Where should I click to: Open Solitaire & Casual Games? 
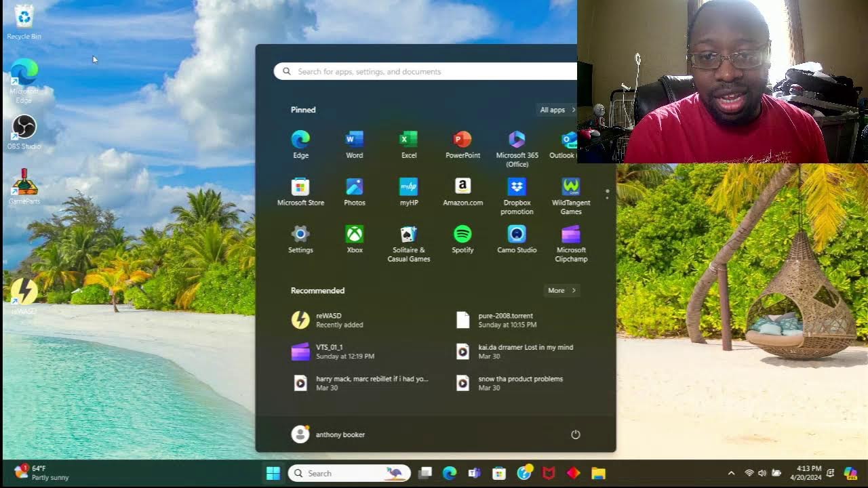409,244
